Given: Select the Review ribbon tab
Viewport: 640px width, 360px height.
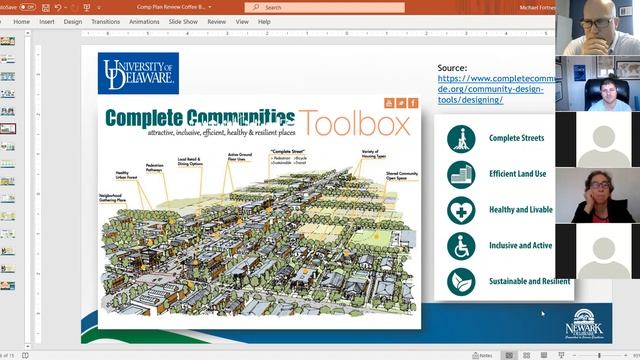Looking at the screenshot, I should (x=216, y=22).
